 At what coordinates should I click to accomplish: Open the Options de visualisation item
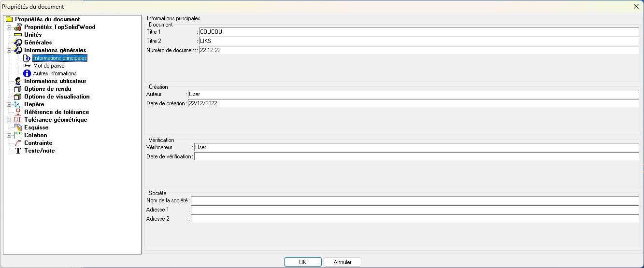pyautogui.click(x=57, y=97)
